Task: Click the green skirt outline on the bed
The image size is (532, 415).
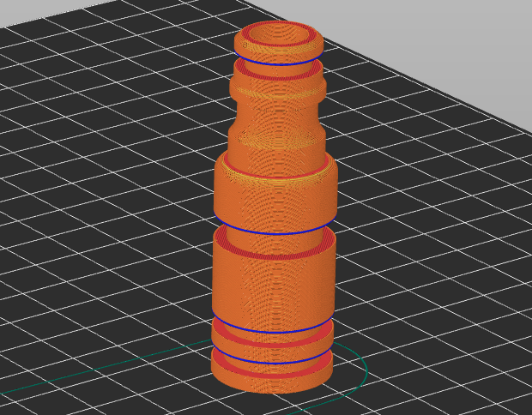Action: tap(366, 371)
